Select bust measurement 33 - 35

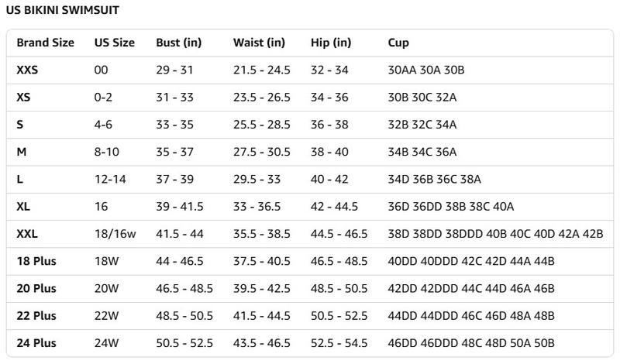174,125
